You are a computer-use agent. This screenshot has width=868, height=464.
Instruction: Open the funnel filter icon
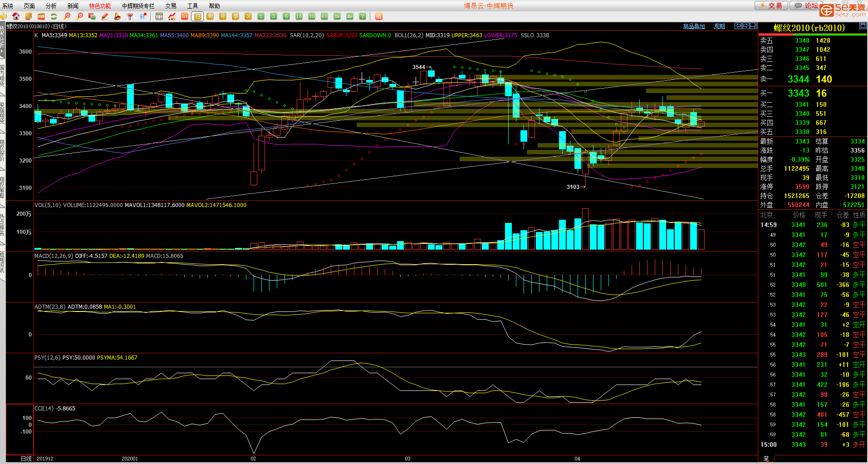click(x=130, y=16)
